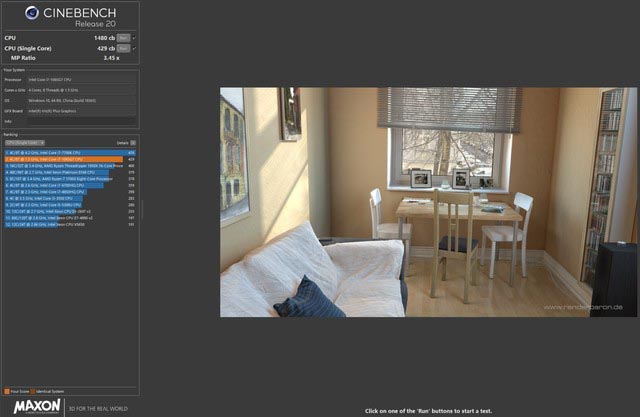Select ranking row 5 AMD Ryzen 7 1700X
The height and width of the screenshot is (417, 640).
[x=70, y=179]
